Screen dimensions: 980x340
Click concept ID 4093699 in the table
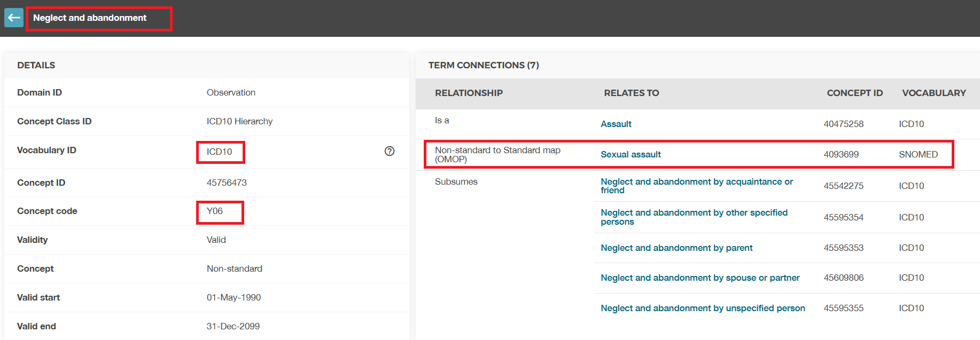pos(841,154)
